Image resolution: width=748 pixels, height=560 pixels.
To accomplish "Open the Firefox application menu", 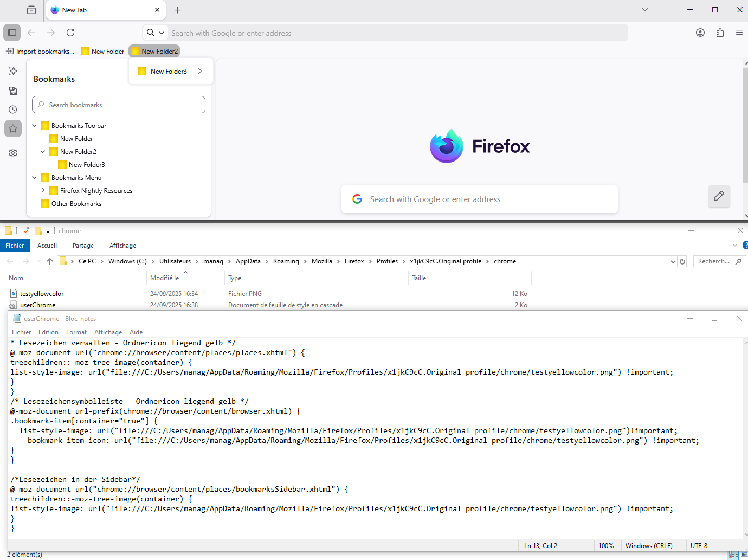I will (739, 33).
